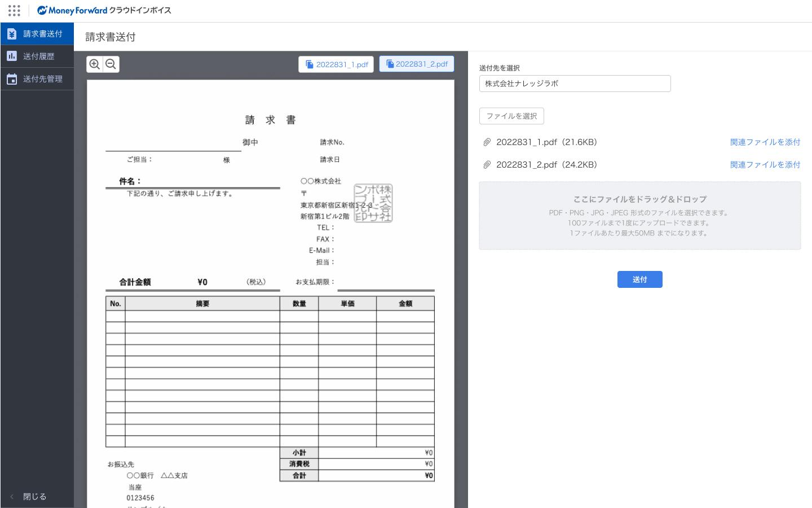The width and height of the screenshot is (812, 508).
Task: Click paperclip icon next to 2022831_1.pdf
Action: [x=487, y=142]
